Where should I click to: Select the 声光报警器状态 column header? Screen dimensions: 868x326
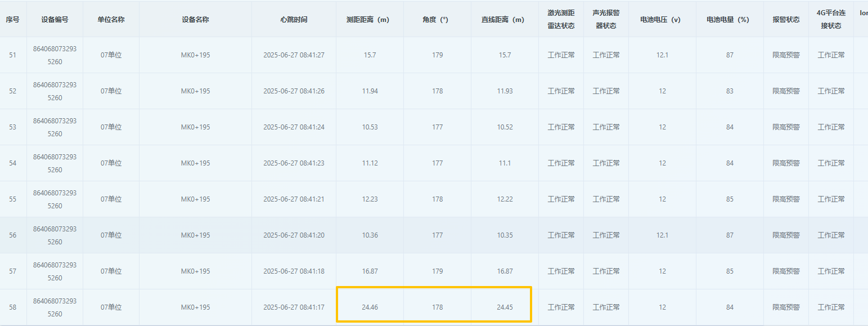[606, 19]
